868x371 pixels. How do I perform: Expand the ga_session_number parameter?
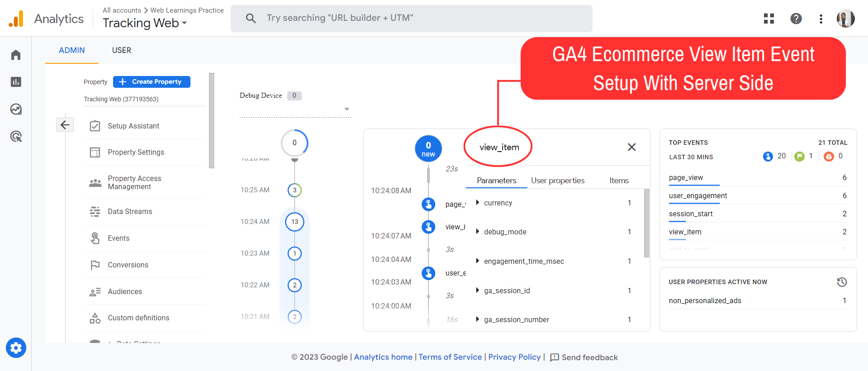coord(477,319)
